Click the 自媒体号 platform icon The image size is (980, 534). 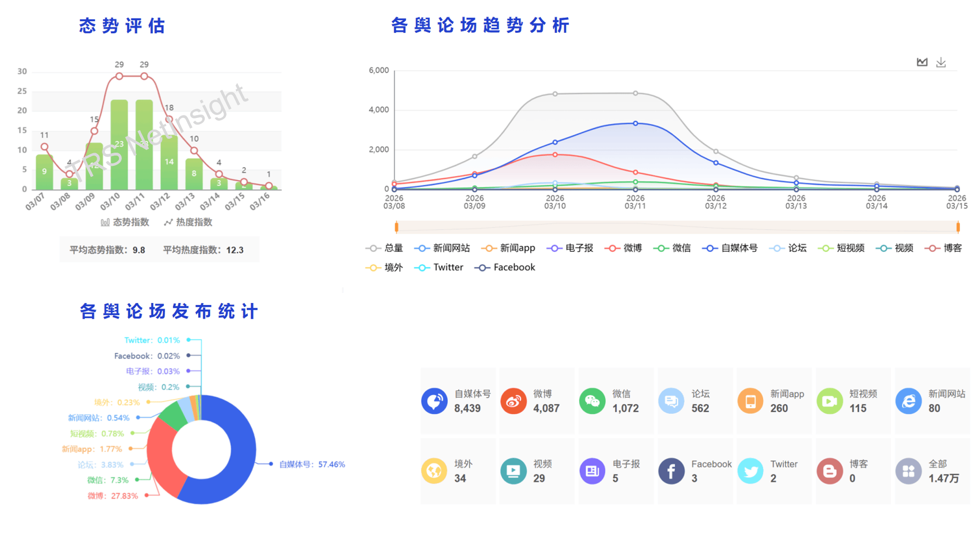point(434,401)
